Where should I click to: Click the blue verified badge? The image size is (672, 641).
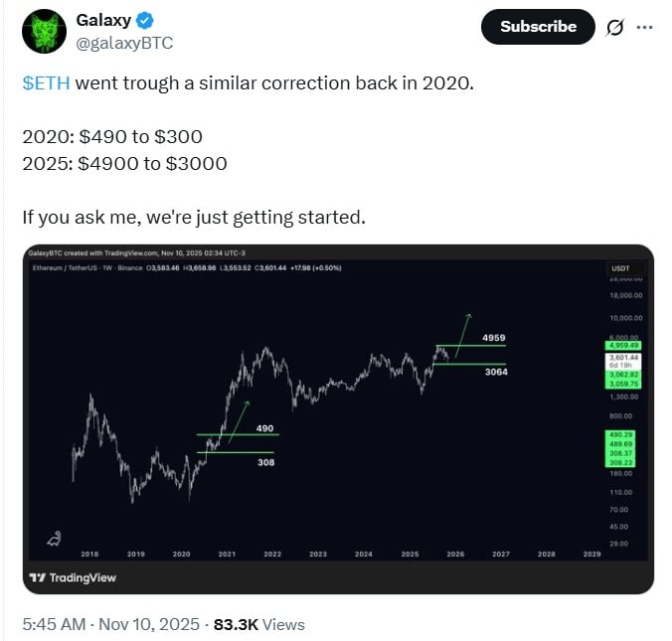pos(145,20)
